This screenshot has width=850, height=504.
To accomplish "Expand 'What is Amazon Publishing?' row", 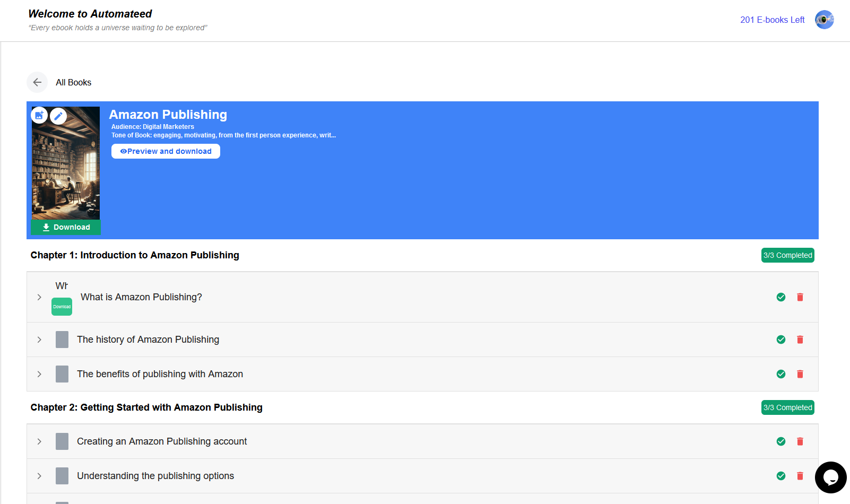I will (39, 297).
